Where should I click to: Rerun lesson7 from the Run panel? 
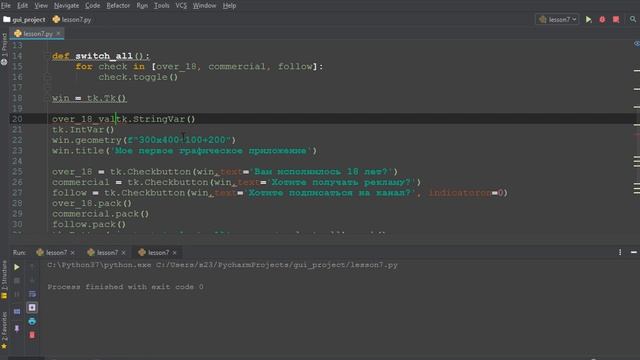17,267
